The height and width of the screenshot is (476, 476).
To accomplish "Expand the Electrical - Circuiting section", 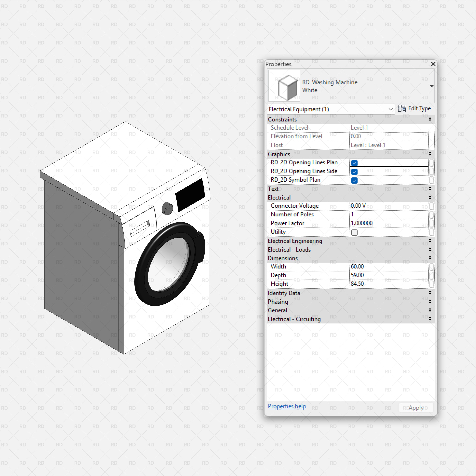I will (430, 319).
